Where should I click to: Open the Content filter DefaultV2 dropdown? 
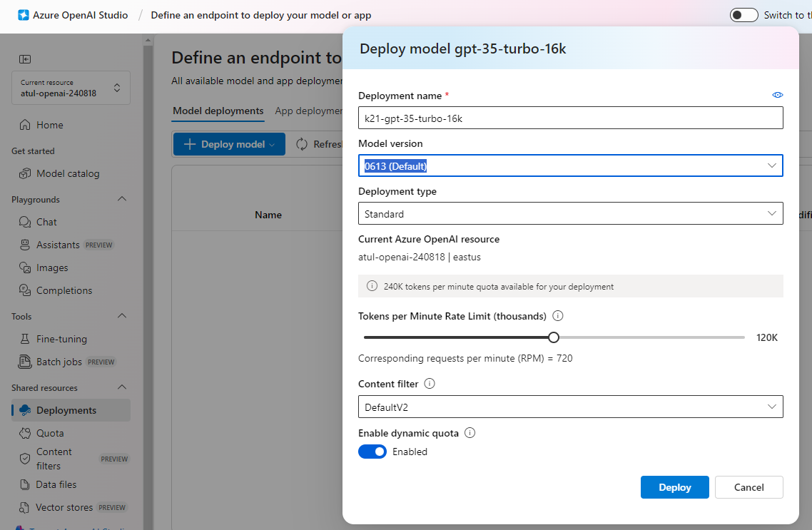[570, 407]
